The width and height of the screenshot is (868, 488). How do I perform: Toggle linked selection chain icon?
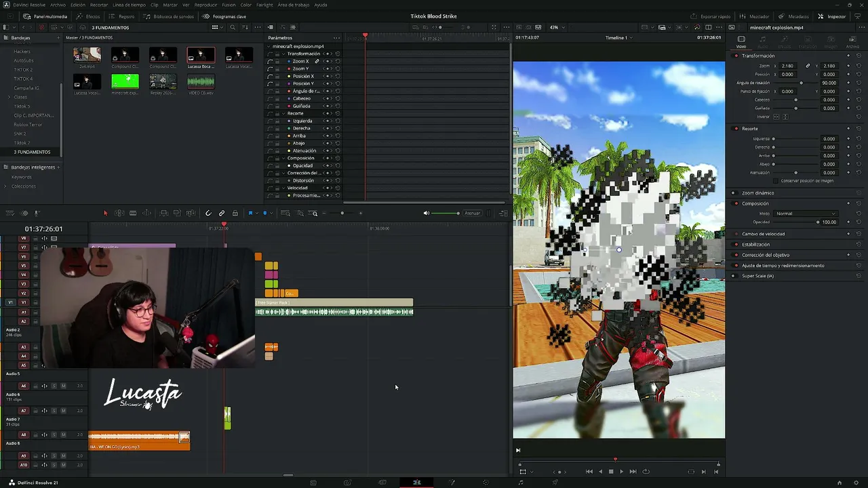click(x=222, y=213)
